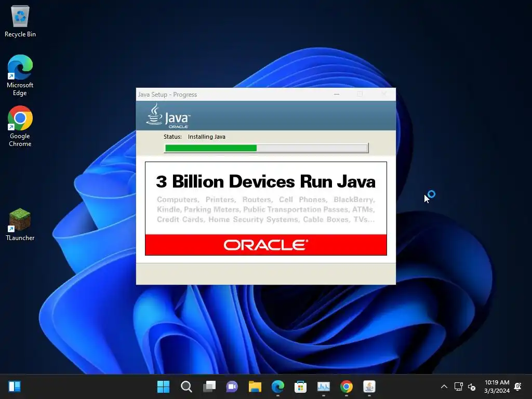Open Task View in the taskbar
This screenshot has width=532, height=399.
[209, 387]
